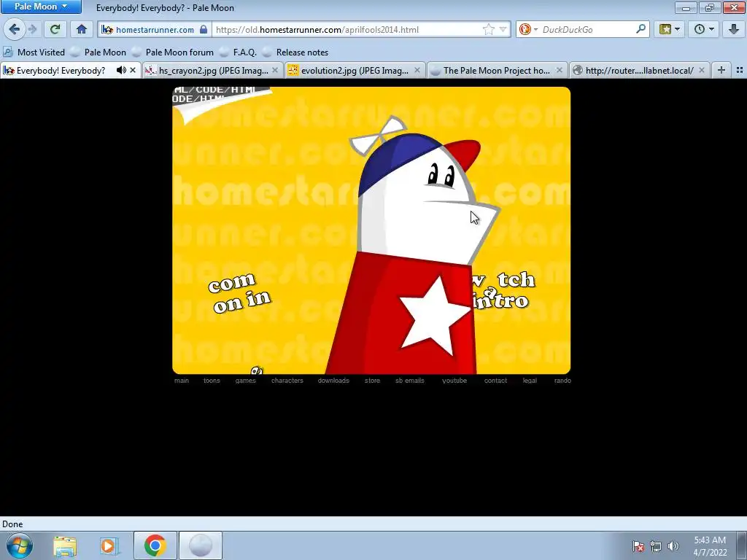Close The Pale Moon Project tab
747x560 pixels.
(560, 71)
